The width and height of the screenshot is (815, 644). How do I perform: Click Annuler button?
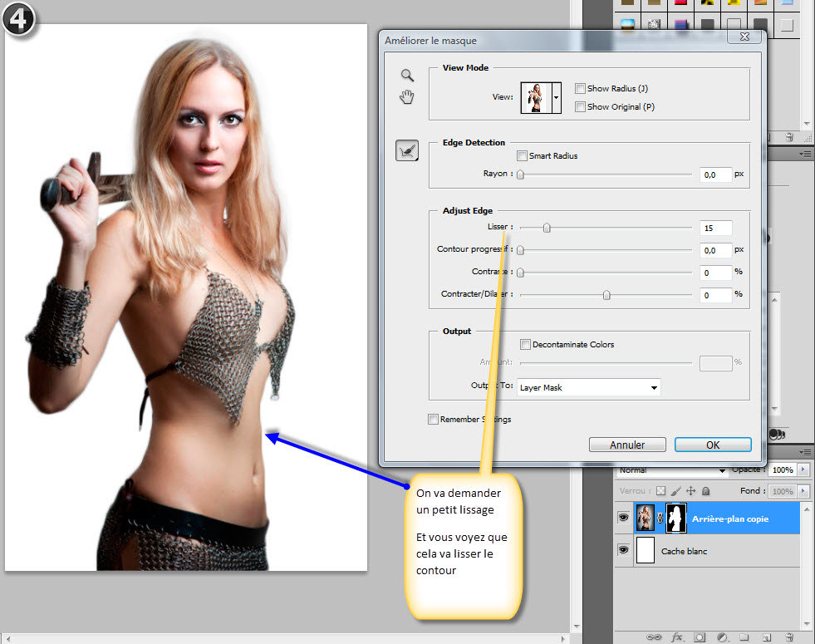[627, 445]
